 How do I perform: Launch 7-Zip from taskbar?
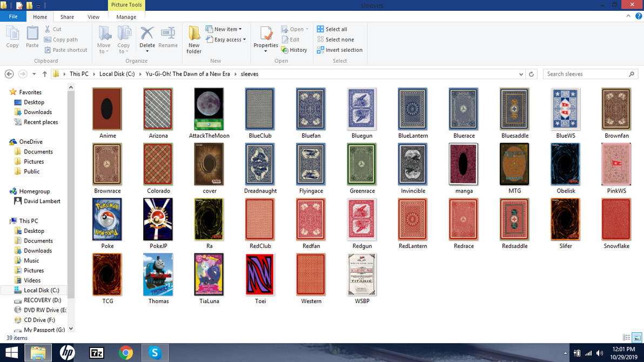[x=97, y=353]
